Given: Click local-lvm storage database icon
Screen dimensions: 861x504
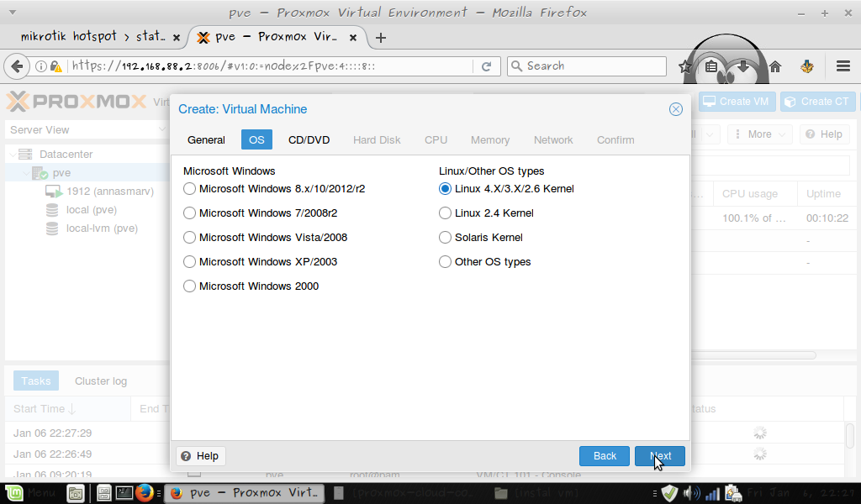Looking at the screenshot, I should point(52,228).
